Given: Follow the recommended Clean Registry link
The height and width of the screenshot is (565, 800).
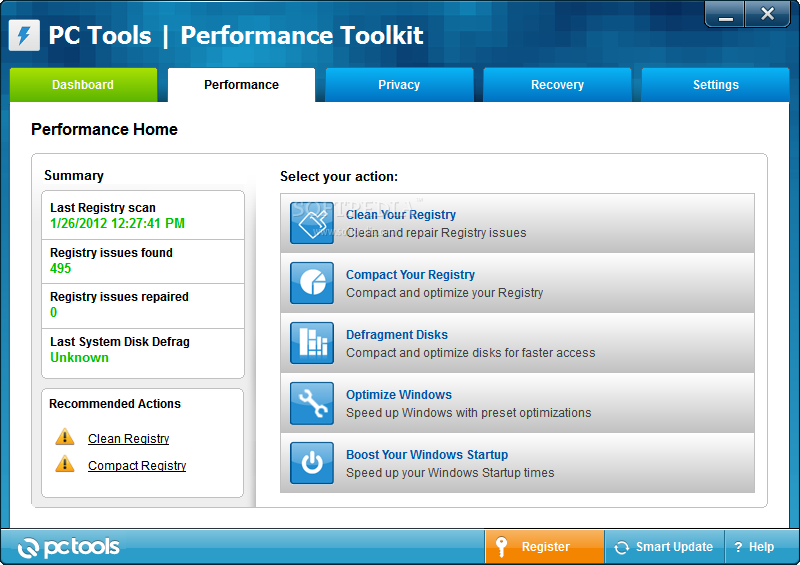Looking at the screenshot, I should tap(129, 438).
